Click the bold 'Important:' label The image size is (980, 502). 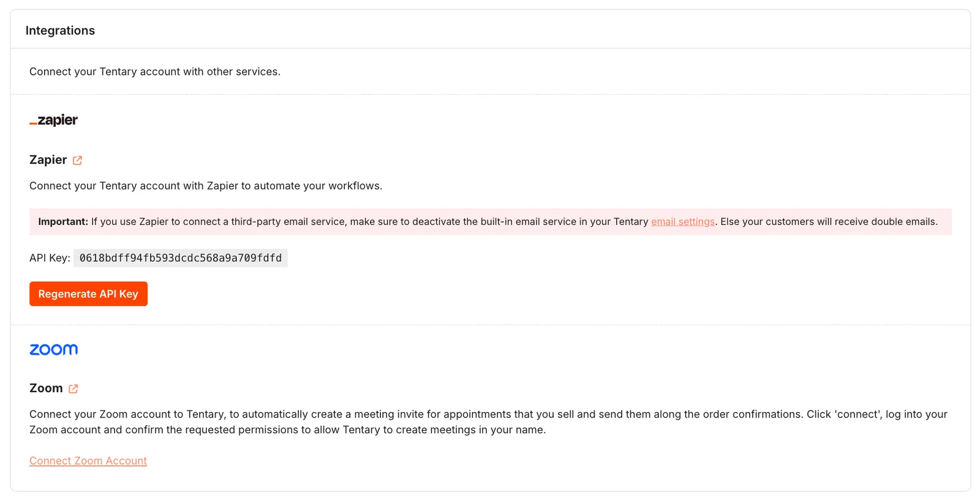(x=63, y=222)
